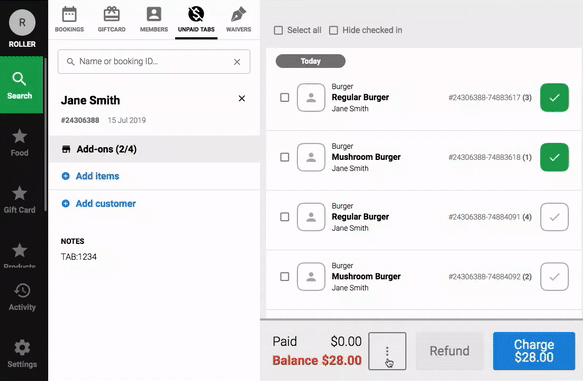Screen dimensions: 583x381
Task: Open Products star in the sidebar
Action: click(19, 254)
